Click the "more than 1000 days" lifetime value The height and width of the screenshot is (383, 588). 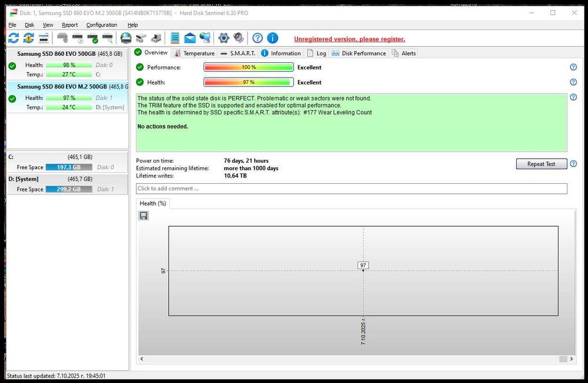click(251, 168)
